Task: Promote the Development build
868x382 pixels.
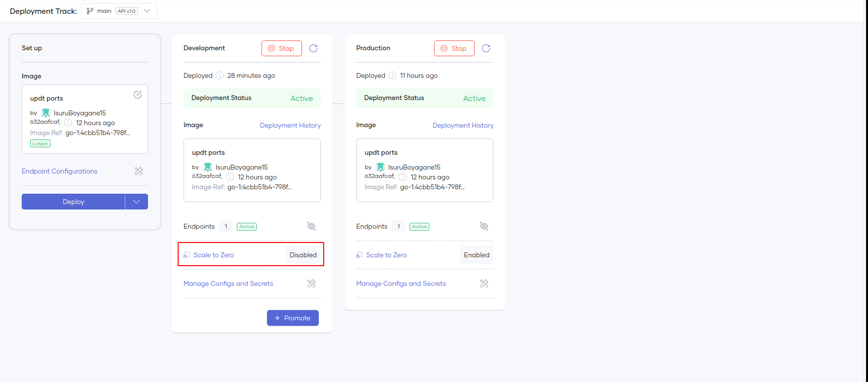Action: 293,318
